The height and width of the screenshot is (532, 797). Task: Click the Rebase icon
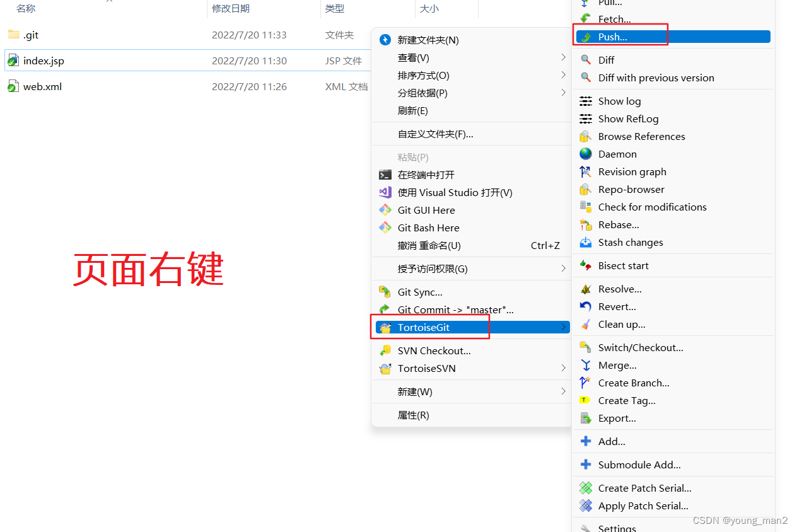click(x=586, y=224)
